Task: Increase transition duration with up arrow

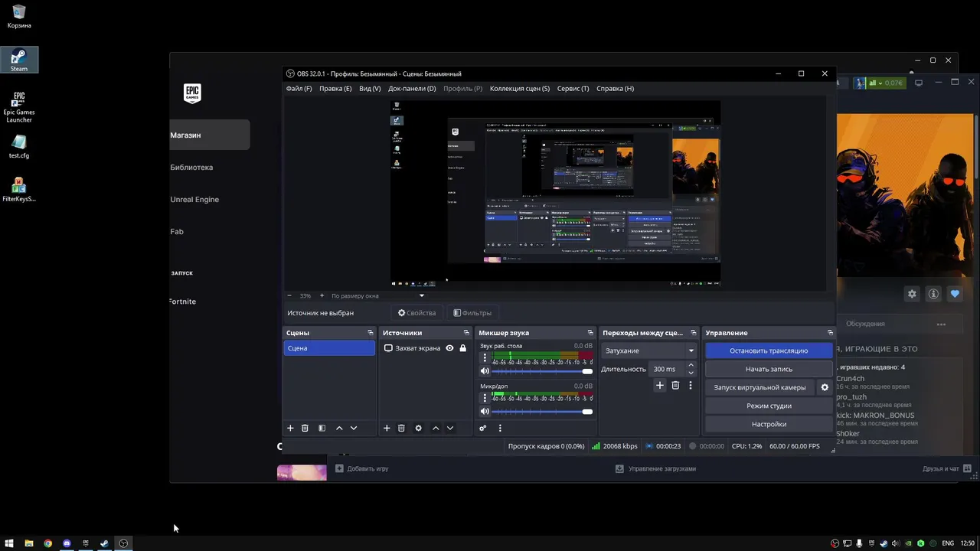Action: coord(691,365)
